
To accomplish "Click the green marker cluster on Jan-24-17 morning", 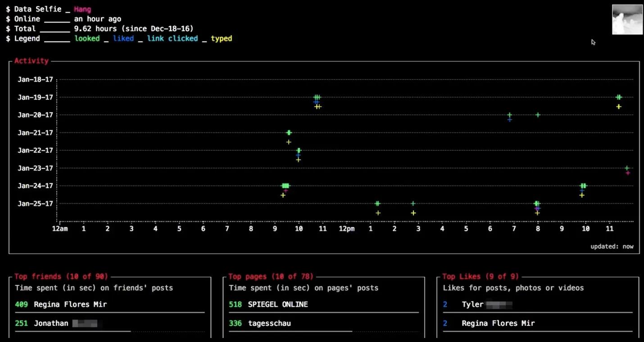I will coord(286,185).
